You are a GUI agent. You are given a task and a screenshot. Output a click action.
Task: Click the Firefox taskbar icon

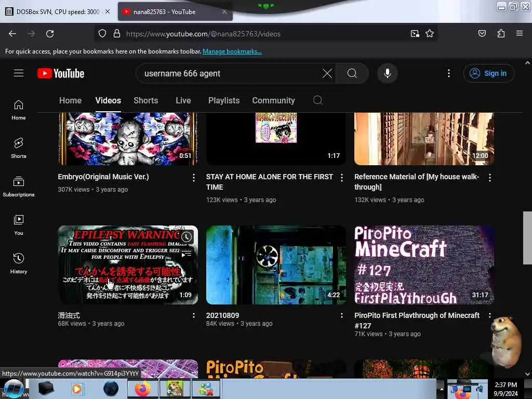142,389
